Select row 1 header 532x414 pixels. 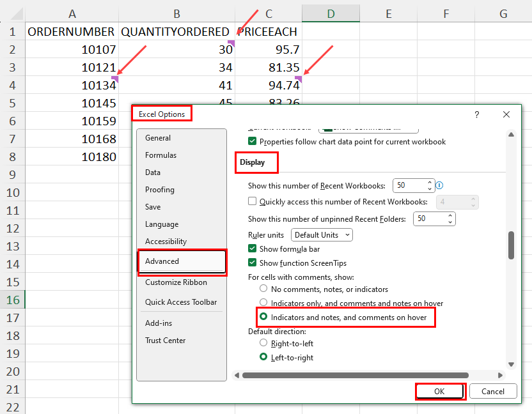tap(13, 31)
